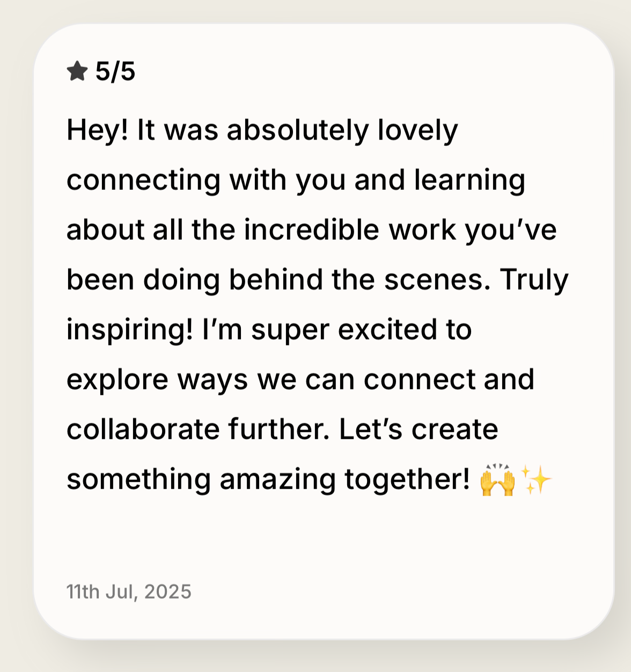Click the star rating icon
The width and height of the screenshot is (631, 672).
(x=77, y=71)
